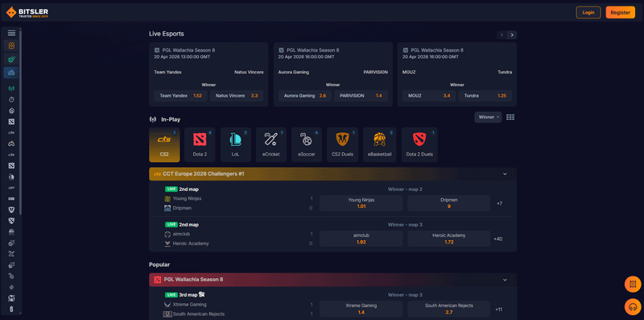
Task: Bet on Aurora Gaming at 2.6
Action: [305, 96]
